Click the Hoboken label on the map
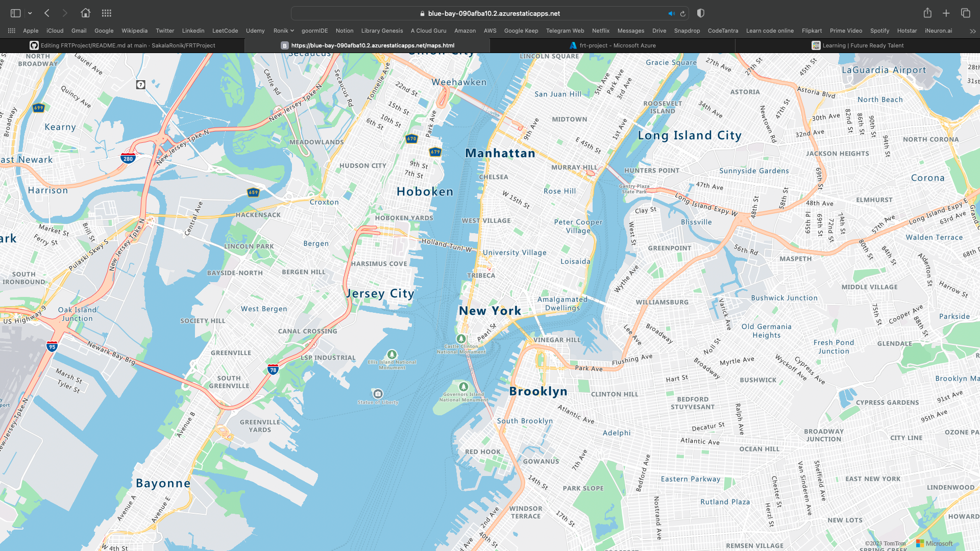The width and height of the screenshot is (980, 551). click(425, 191)
